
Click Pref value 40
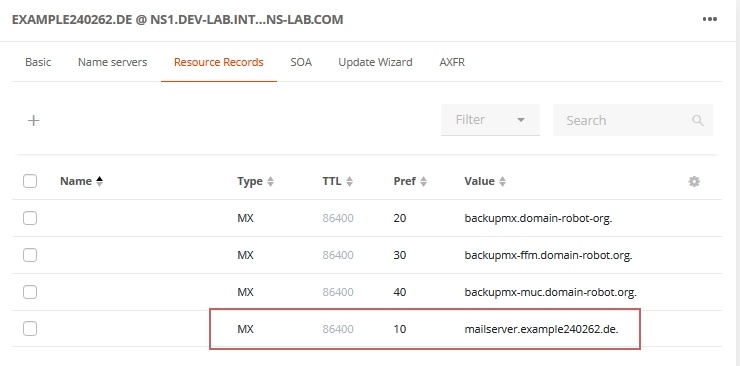tap(400, 292)
